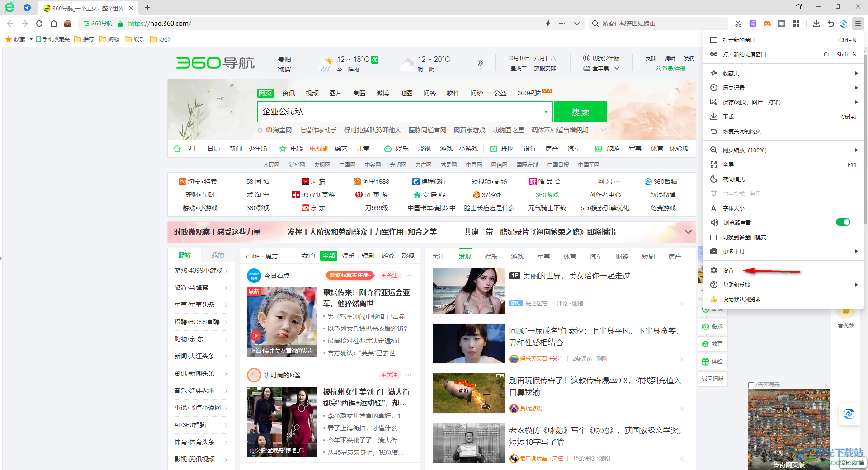Viewport: 868px width, 470px height.
Task: Click the undo closed-tab toolbar icon
Action: (830, 23)
